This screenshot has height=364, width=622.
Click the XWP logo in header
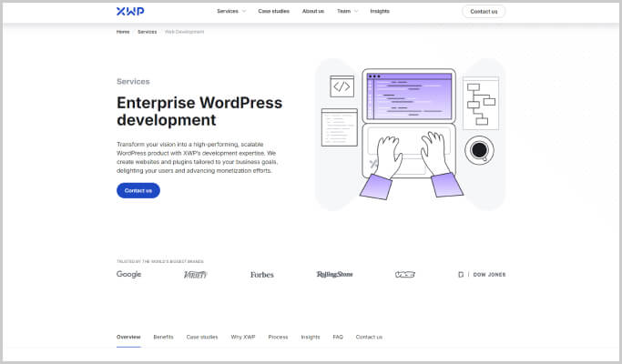click(x=130, y=12)
